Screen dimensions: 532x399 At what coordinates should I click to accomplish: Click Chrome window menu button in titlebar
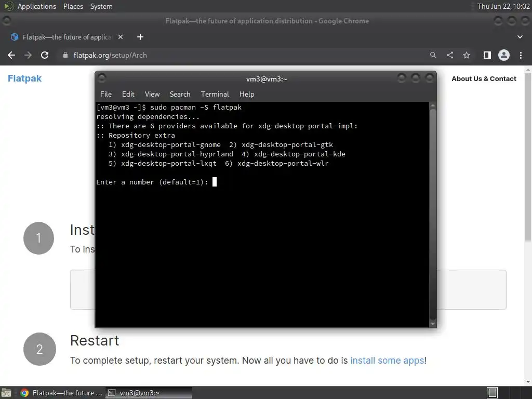[6, 21]
